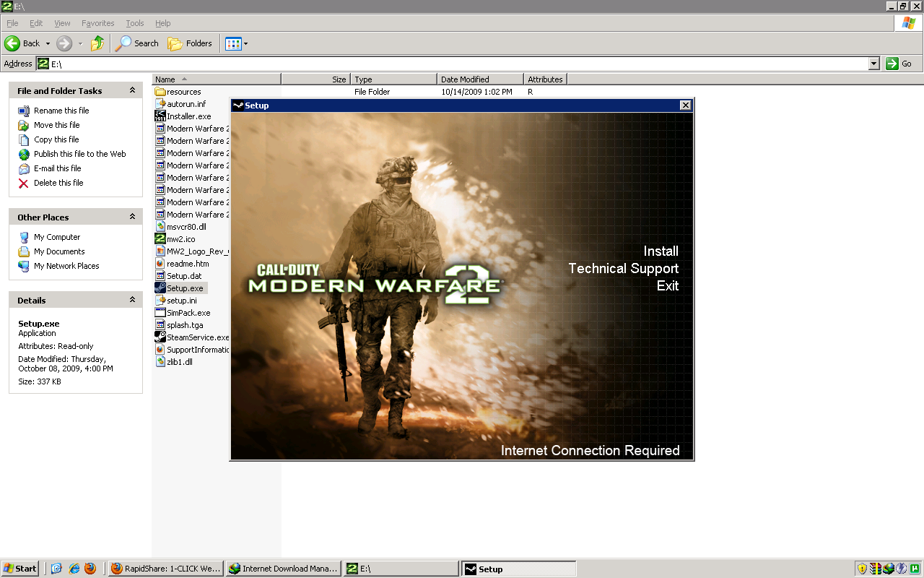Select the MW2_Logo_Rev image file icon
This screenshot has height=578, width=924.
[x=160, y=251]
